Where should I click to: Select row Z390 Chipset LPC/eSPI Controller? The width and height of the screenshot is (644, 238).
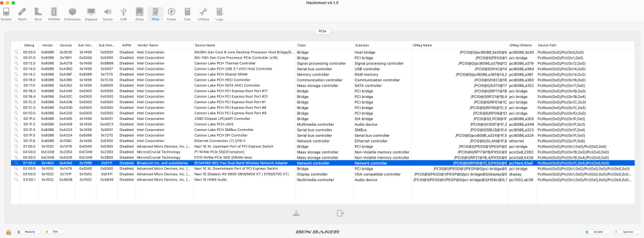[323, 119]
